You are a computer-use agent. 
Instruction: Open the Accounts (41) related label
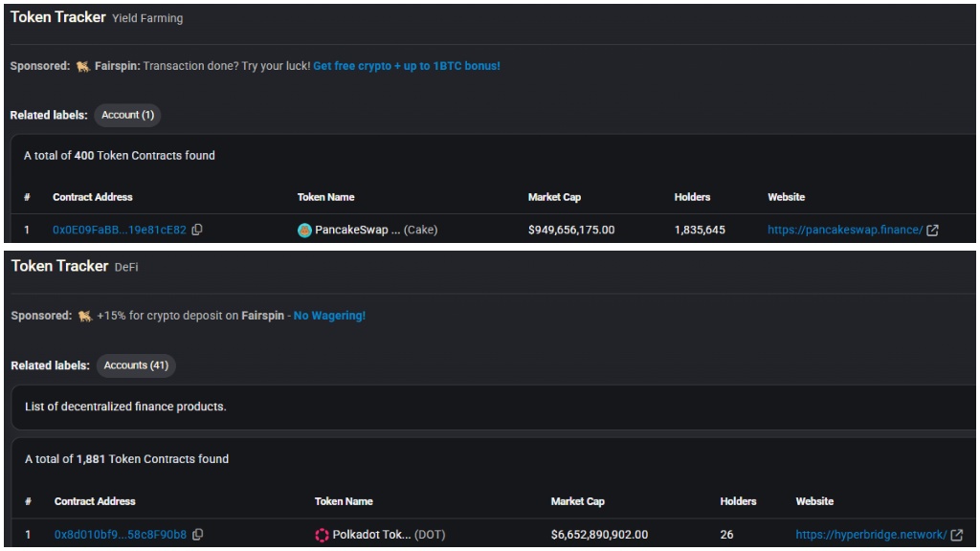pyautogui.click(x=136, y=365)
